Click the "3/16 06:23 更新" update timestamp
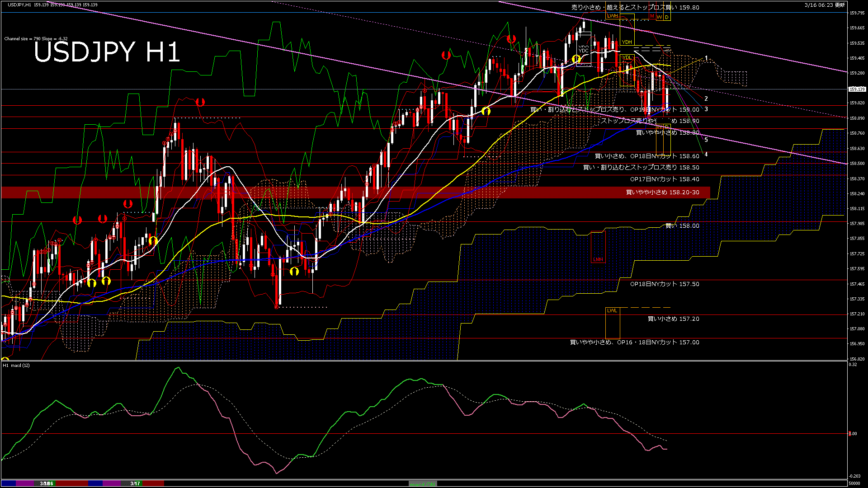868x488 pixels. tap(825, 5)
